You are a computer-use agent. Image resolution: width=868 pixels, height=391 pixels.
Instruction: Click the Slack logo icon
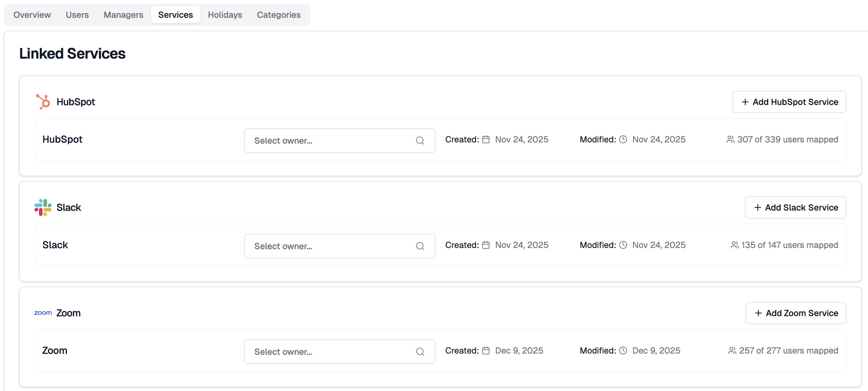pos(43,207)
